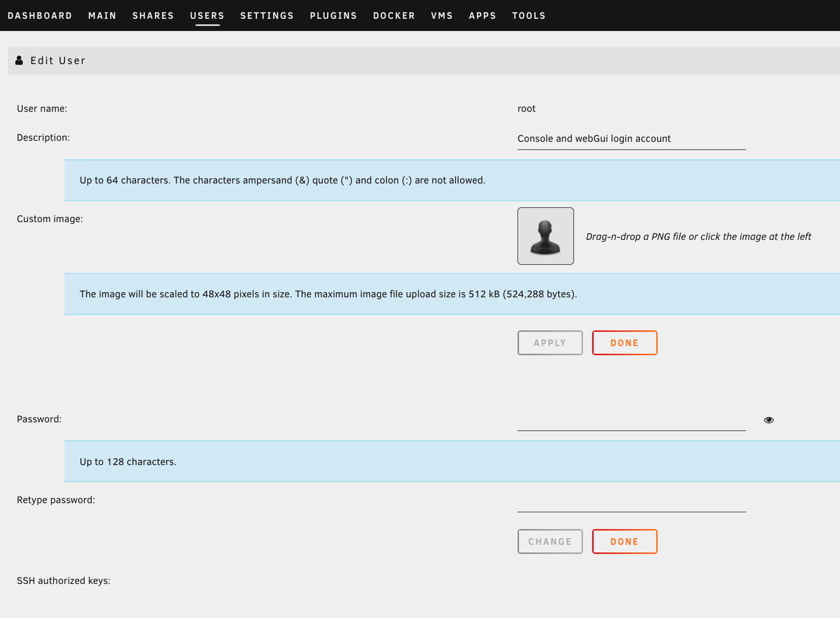Open the DASHBOARD section

40,15
